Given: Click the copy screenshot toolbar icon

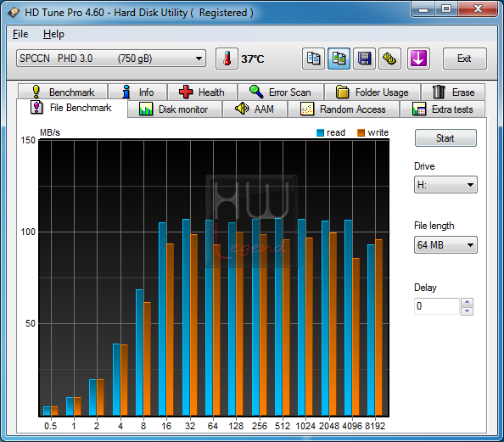Looking at the screenshot, I should point(339,59).
